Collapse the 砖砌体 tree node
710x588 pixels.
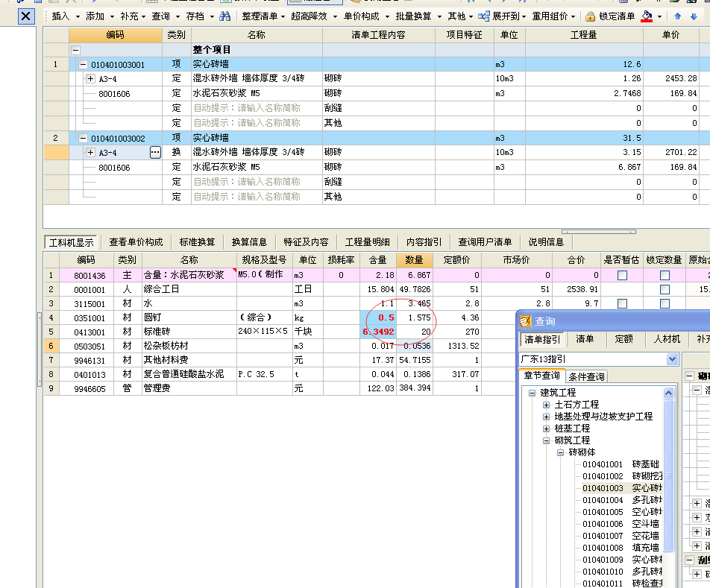tap(561, 452)
